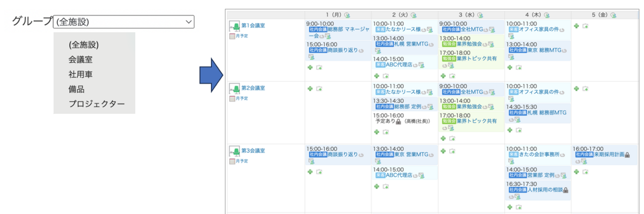Open 業界勉強会 event in 第2会議室
The height and width of the screenshot is (214, 644).
tap(469, 106)
